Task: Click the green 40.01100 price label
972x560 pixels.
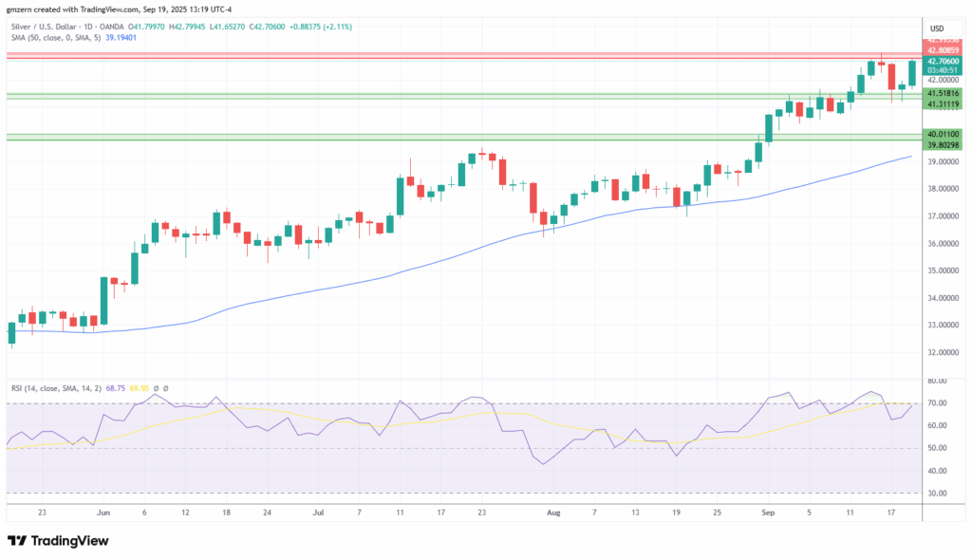Action: (943, 135)
